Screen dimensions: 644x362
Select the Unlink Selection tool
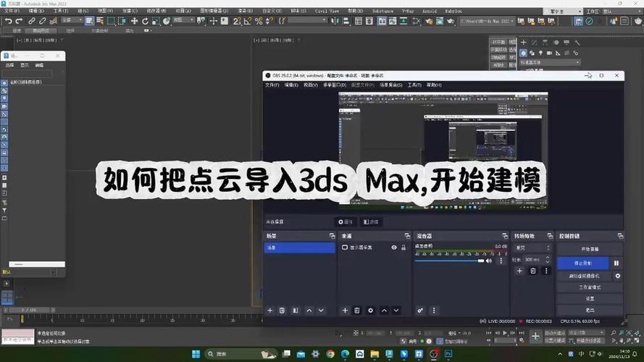[42, 21]
